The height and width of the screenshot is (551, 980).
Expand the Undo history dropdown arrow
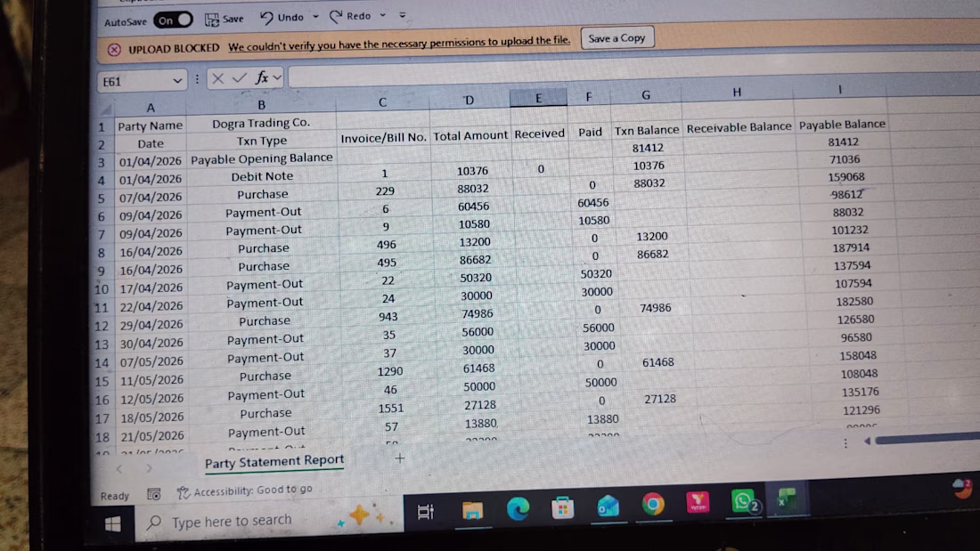pyautogui.click(x=315, y=16)
